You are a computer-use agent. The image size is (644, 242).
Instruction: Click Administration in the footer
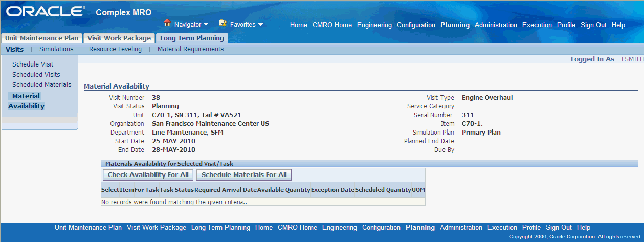click(461, 228)
